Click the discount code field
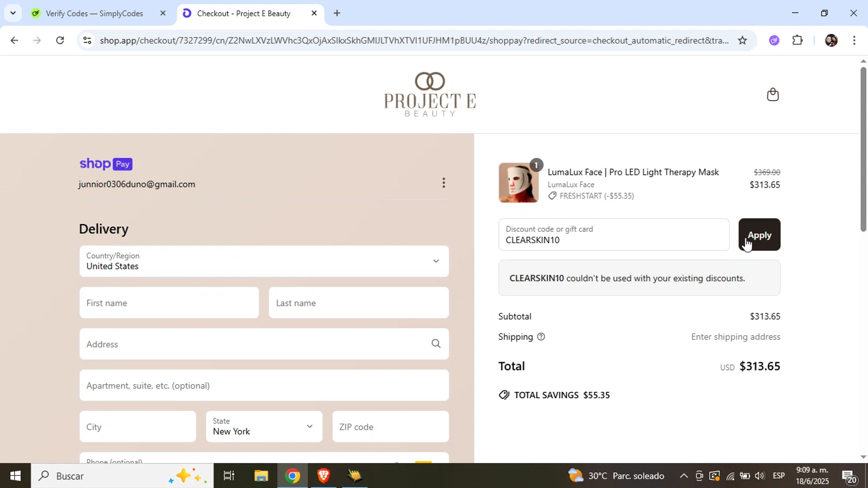Image resolution: width=868 pixels, height=488 pixels. pos(614,234)
